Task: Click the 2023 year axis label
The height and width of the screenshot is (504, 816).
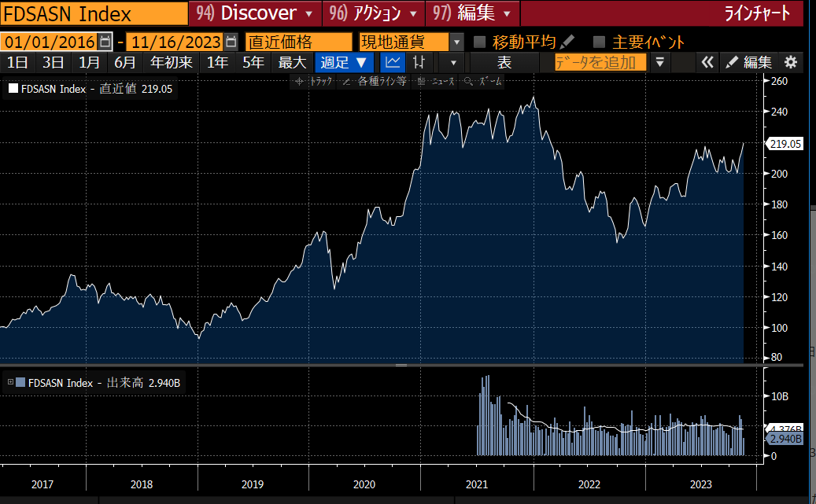Action: click(x=700, y=484)
